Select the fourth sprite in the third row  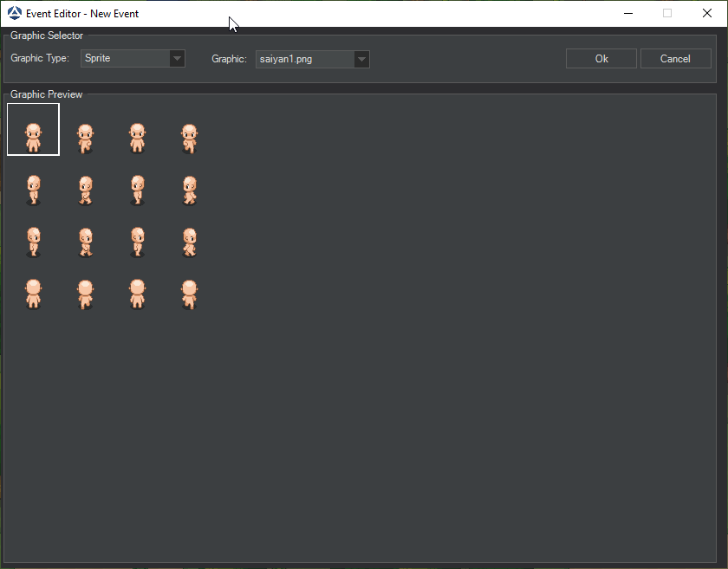[189, 242]
